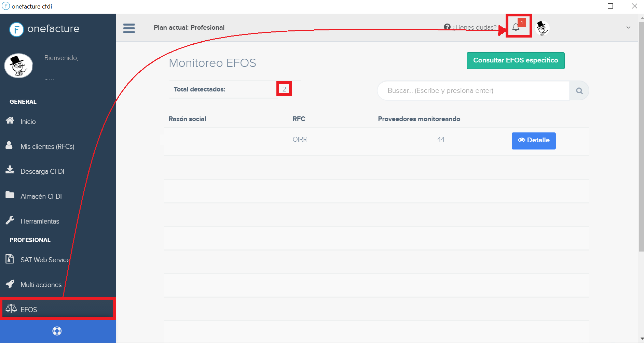The width and height of the screenshot is (644, 343).
Task: Click the top bar user avatar
Action: 542,28
